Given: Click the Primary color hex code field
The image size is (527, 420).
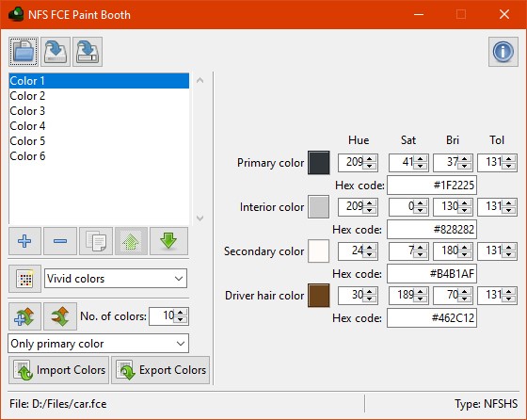Looking at the screenshot, I should (x=432, y=185).
